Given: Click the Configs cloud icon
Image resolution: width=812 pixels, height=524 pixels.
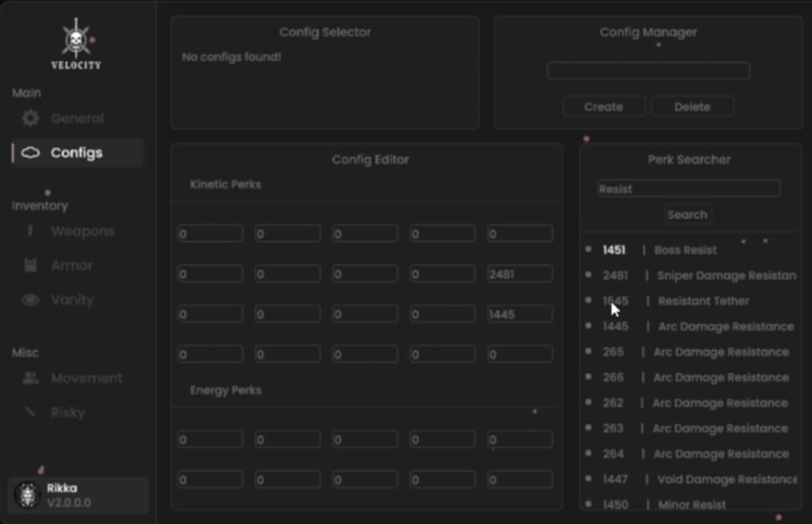Looking at the screenshot, I should click(x=30, y=153).
